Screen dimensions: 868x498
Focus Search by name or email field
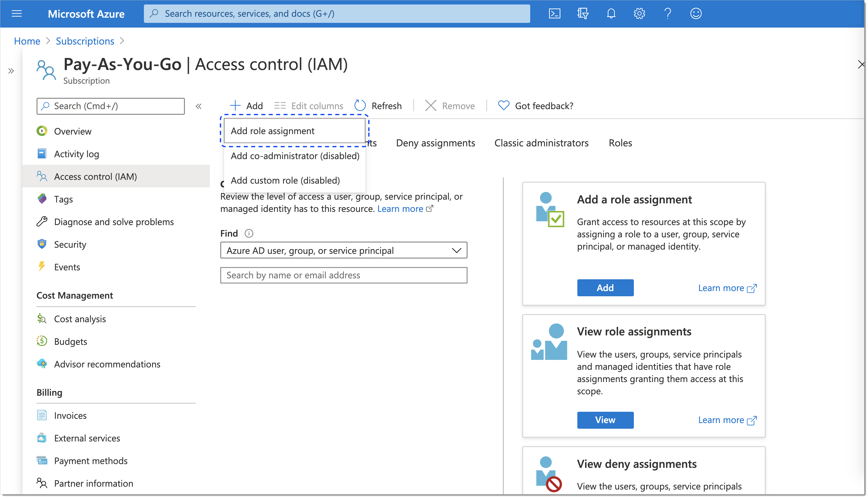(x=343, y=275)
